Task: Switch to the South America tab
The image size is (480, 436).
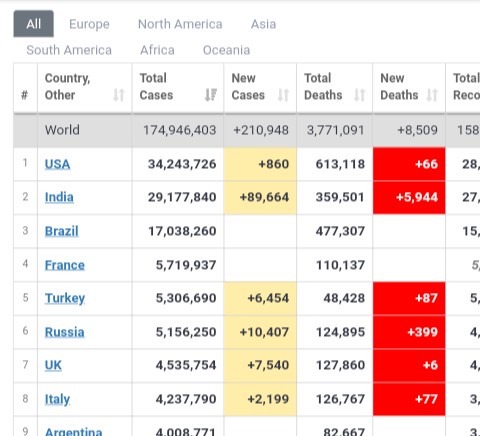Action: 69,50
